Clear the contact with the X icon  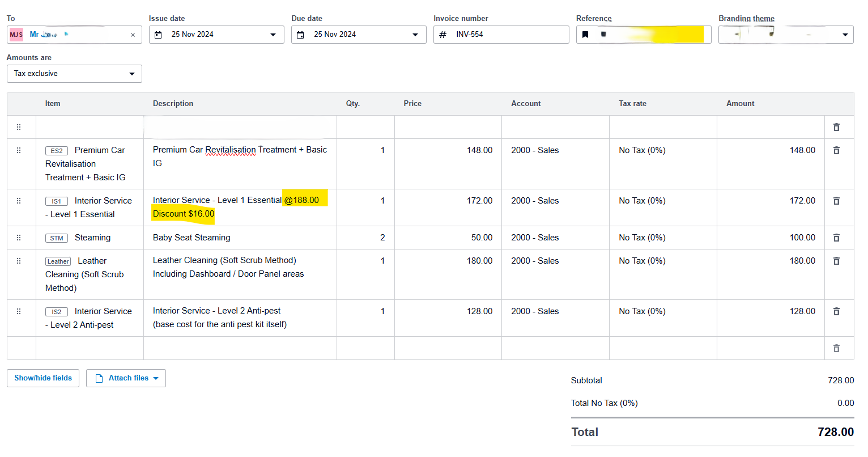(133, 35)
